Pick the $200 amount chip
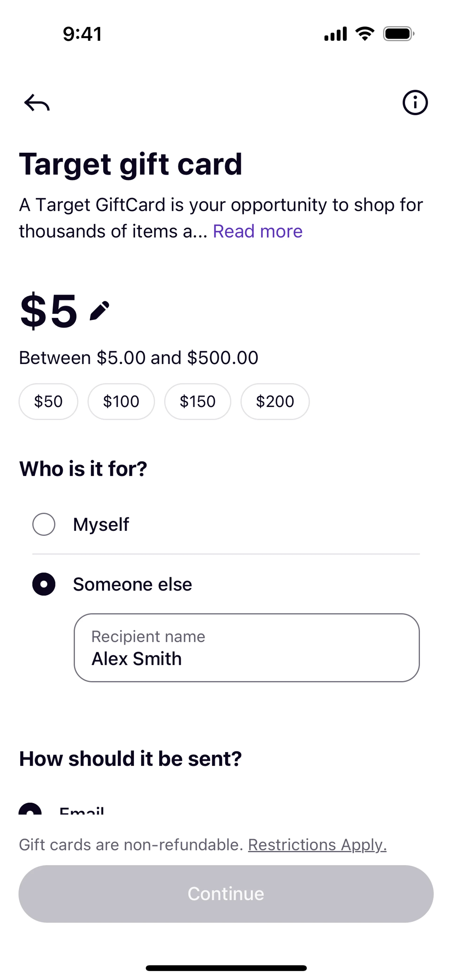The width and height of the screenshot is (452, 980). click(275, 401)
